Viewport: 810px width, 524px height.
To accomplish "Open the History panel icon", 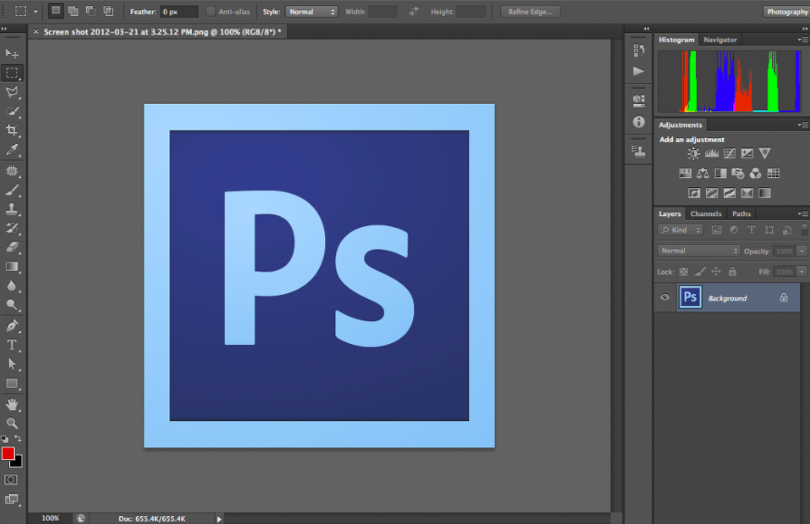I will [x=638, y=51].
